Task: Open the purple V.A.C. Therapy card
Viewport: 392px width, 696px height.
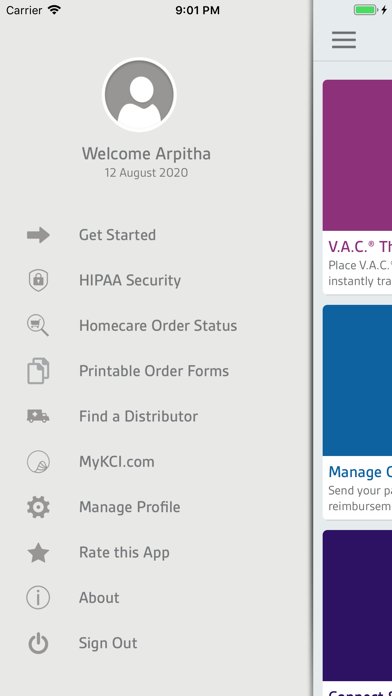Action: pyautogui.click(x=357, y=187)
